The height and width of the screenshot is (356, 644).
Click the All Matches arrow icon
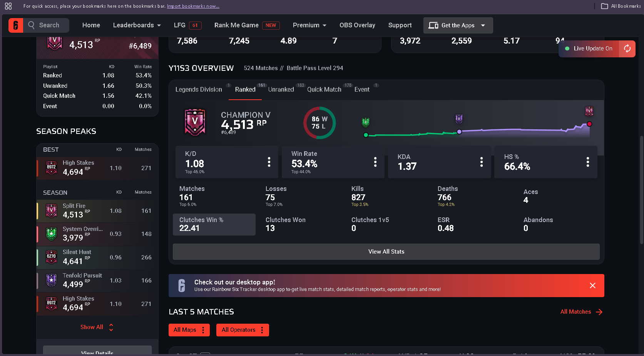click(x=599, y=312)
